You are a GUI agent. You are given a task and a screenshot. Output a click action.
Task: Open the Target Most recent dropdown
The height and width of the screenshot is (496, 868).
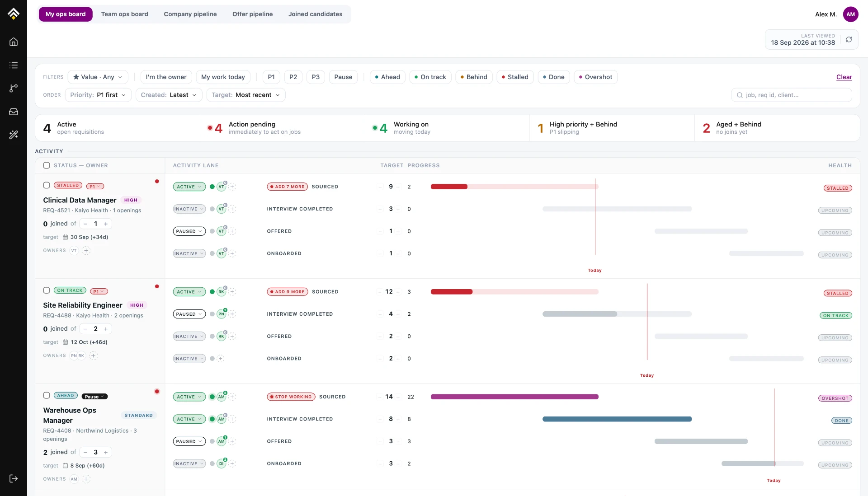pyautogui.click(x=246, y=95)
